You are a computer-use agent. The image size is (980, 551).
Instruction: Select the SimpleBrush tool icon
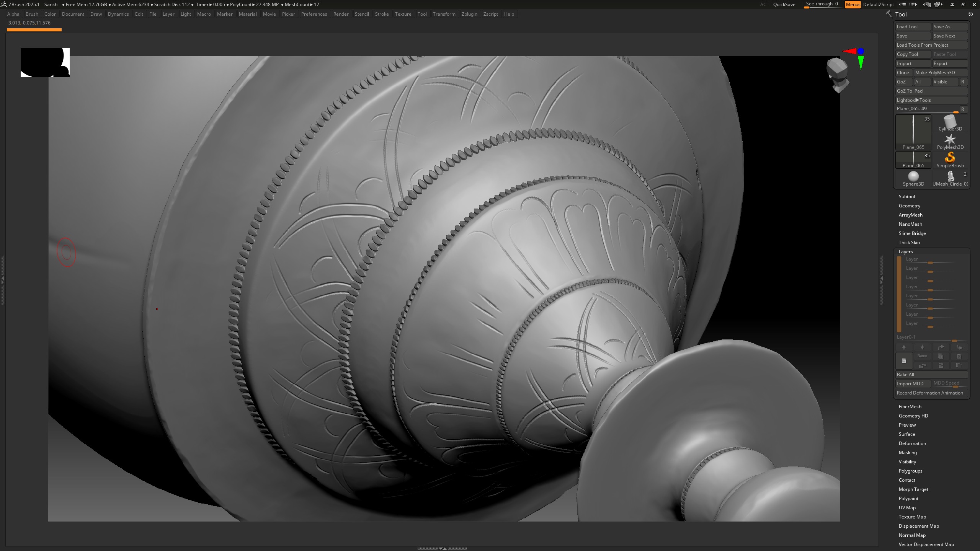click(950, 160)
